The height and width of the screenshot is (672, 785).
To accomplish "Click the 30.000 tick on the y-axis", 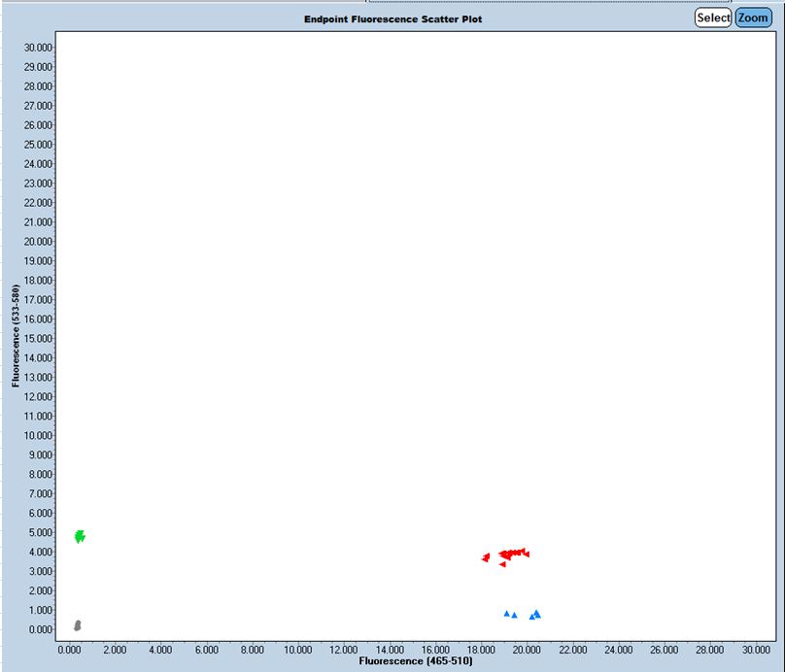I will pyautogui.click(x=38, y=47).
